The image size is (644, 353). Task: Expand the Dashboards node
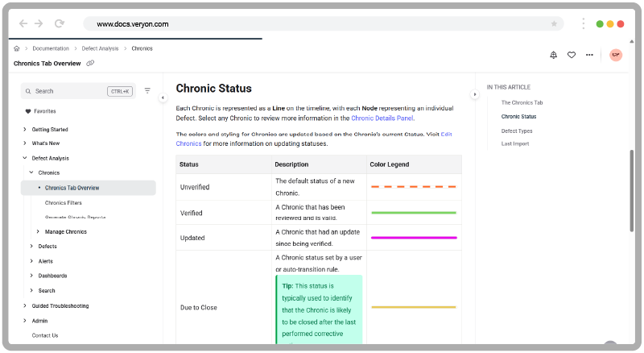[x=31, y=276]
